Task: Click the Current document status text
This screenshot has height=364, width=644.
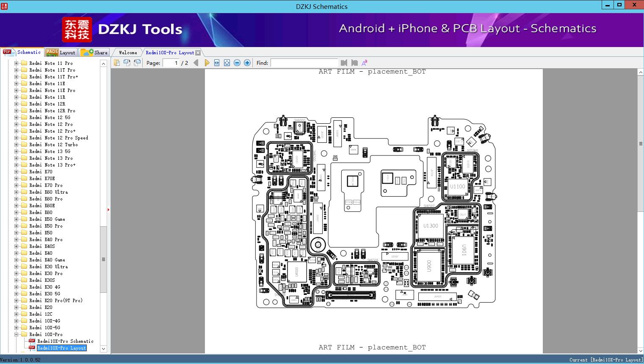Action: click(606, 360)
